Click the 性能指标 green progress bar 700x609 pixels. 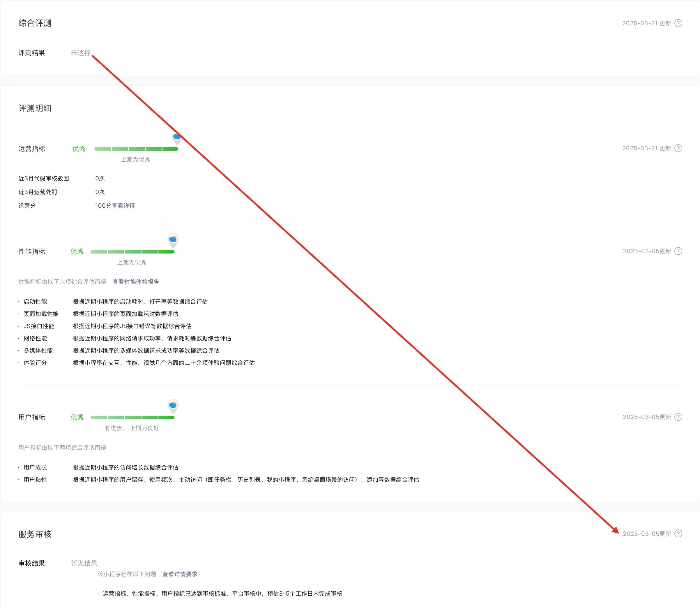[132, 252]
